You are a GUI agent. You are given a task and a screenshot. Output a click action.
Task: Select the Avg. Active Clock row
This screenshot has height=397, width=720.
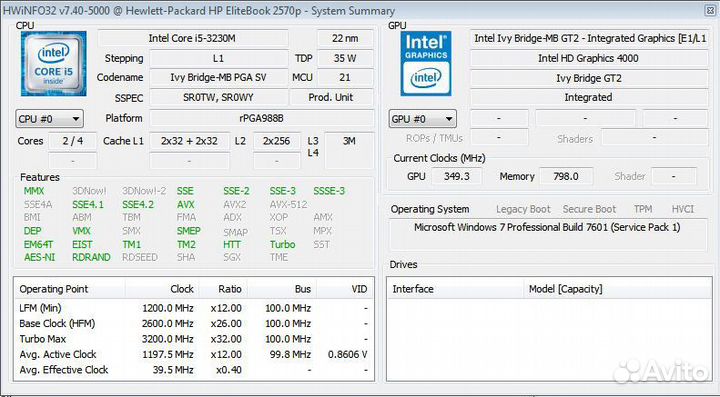click(193, 355)
